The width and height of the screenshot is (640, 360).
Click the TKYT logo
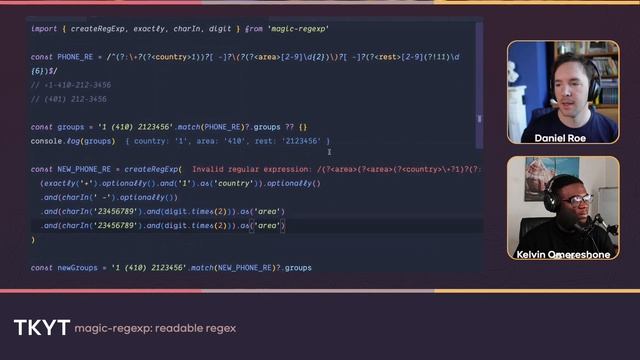point(42,328)
